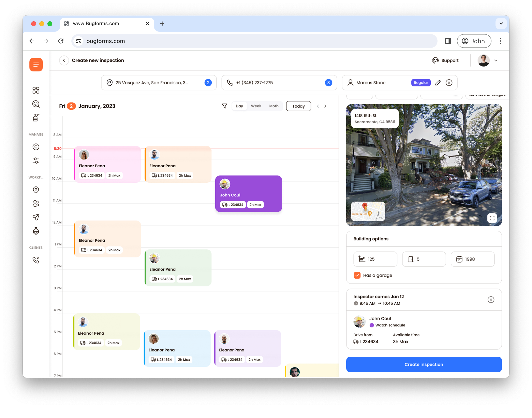Screen dimensions: 532x418
Task: Switch calendar to Week view
Action: [256, 106]
